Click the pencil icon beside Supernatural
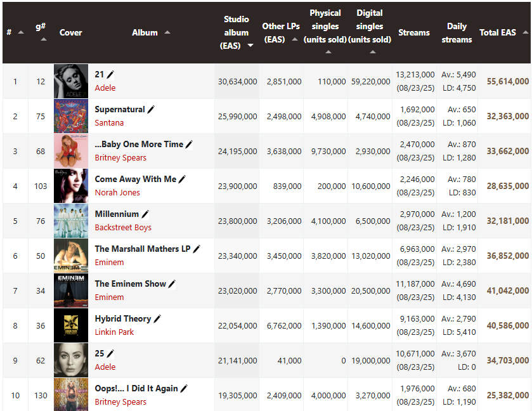532x411 pixels. point(151,109)
